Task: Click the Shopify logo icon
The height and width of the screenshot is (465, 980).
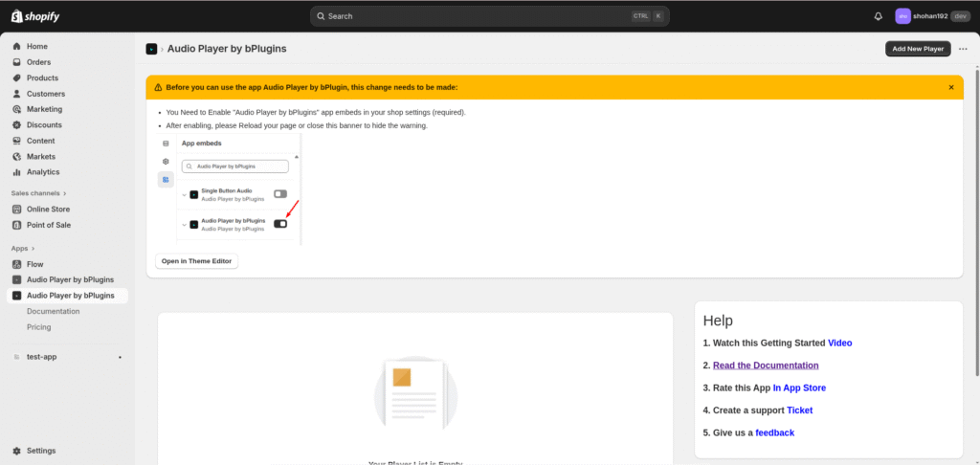Action: pos(17,15)
